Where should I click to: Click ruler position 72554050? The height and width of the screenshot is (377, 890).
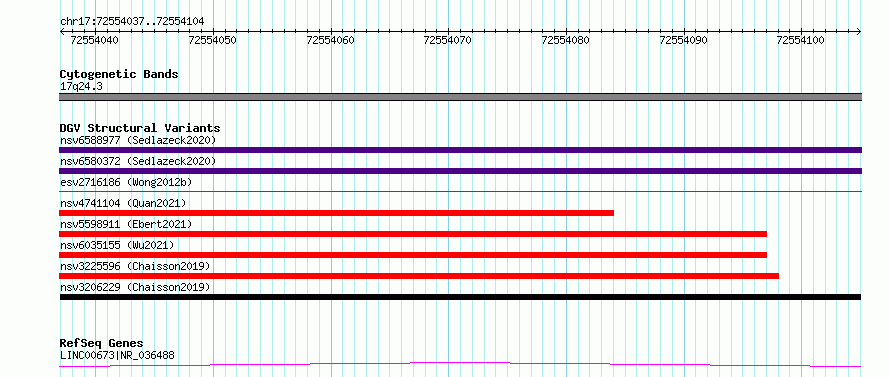213,40
